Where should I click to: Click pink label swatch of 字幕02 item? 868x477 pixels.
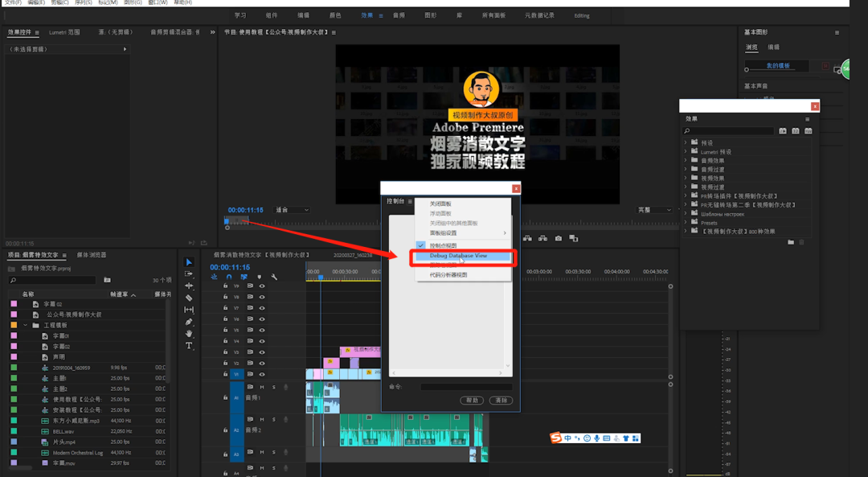click(x=14, y=346)
